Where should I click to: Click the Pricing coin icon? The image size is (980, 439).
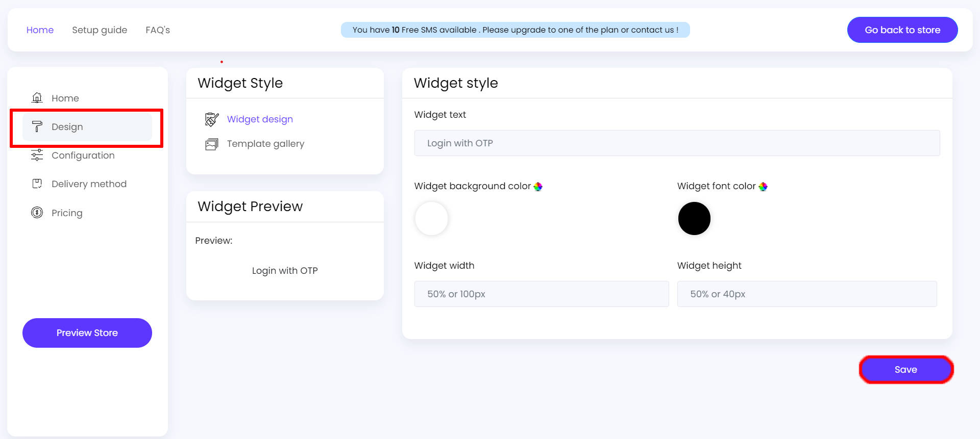pyautogui.click(x=37, y=213)
